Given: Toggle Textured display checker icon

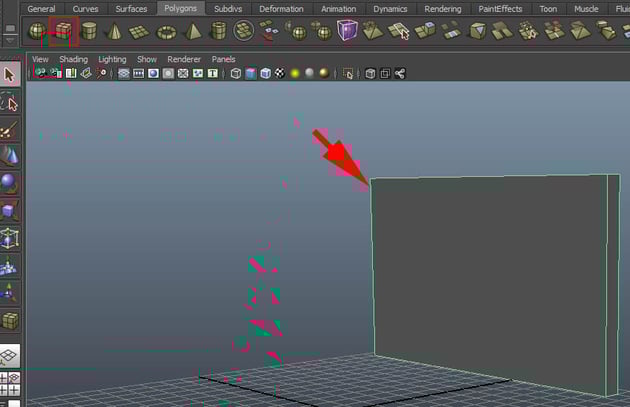Looking at the screenshot, I should tap(280, 74).
